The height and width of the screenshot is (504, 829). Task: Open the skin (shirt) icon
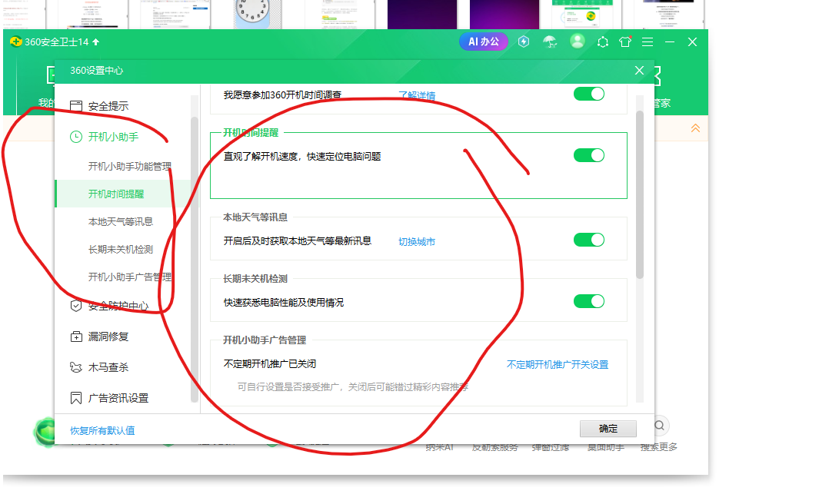point(625,41)
